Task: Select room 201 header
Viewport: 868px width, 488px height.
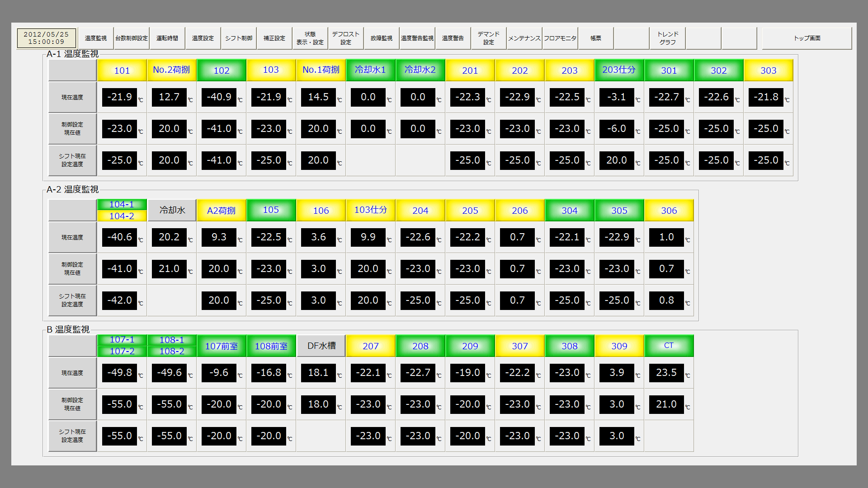Action: tap(470, 70)
